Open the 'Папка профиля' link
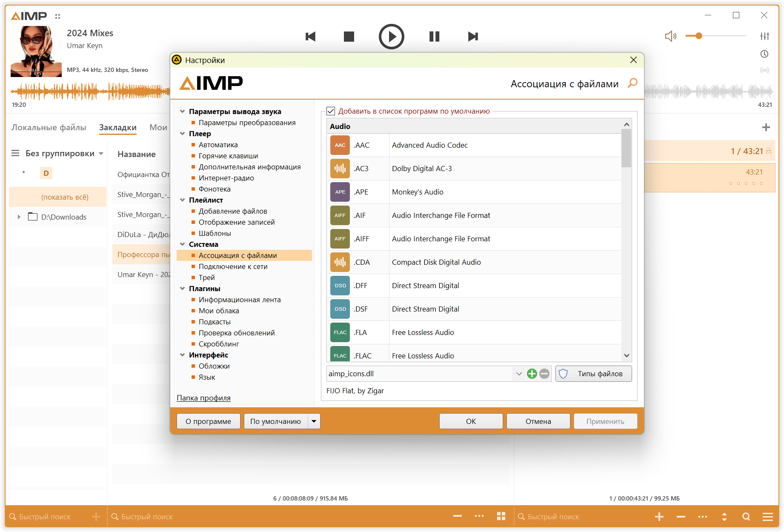Image resolution: width=784 pixels, height=532 pixels. pos(204,398)
